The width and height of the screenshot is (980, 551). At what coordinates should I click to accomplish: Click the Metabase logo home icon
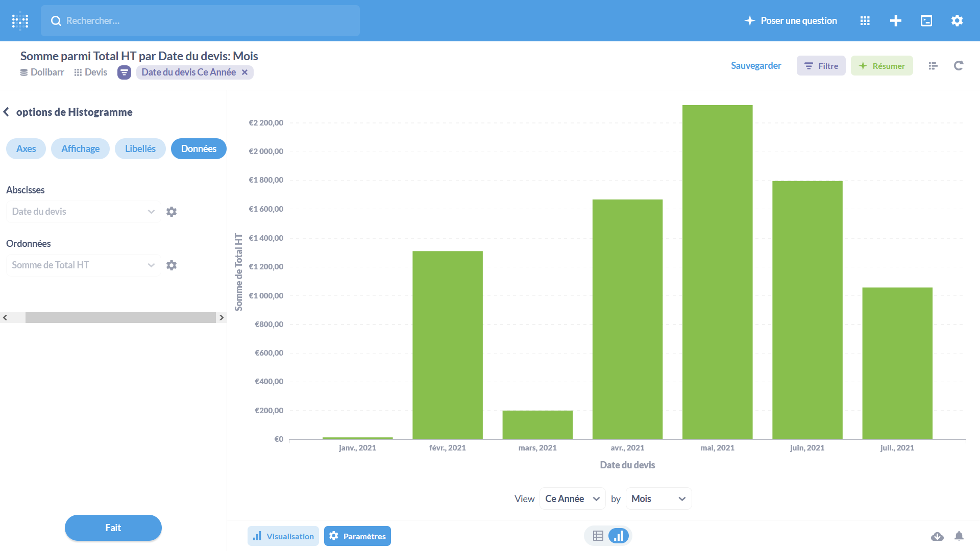(x=20, y=21)
